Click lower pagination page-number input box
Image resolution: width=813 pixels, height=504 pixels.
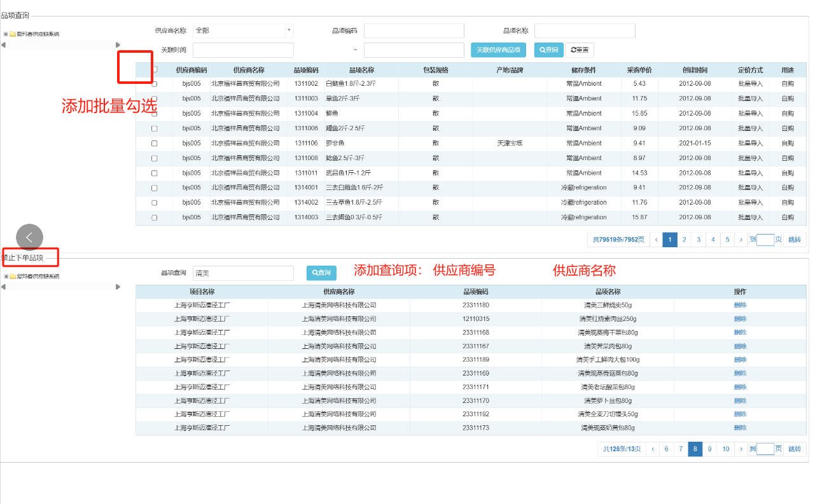(x=765, y=449)
